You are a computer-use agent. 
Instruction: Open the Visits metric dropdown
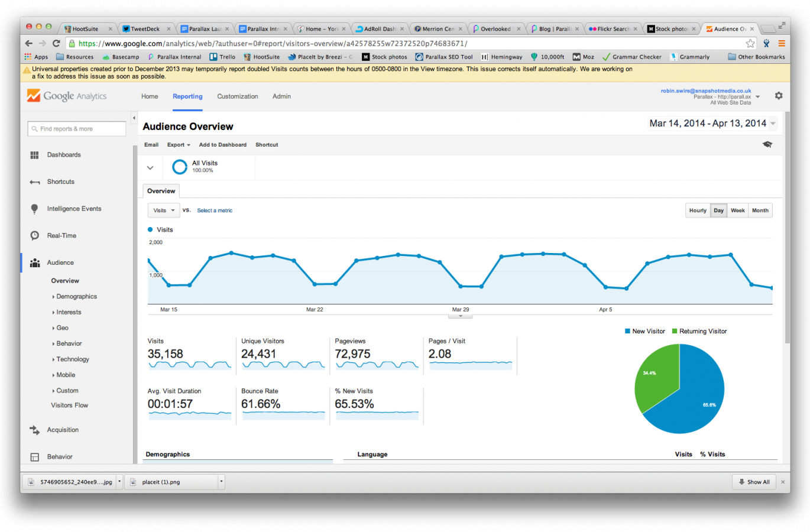164,210
